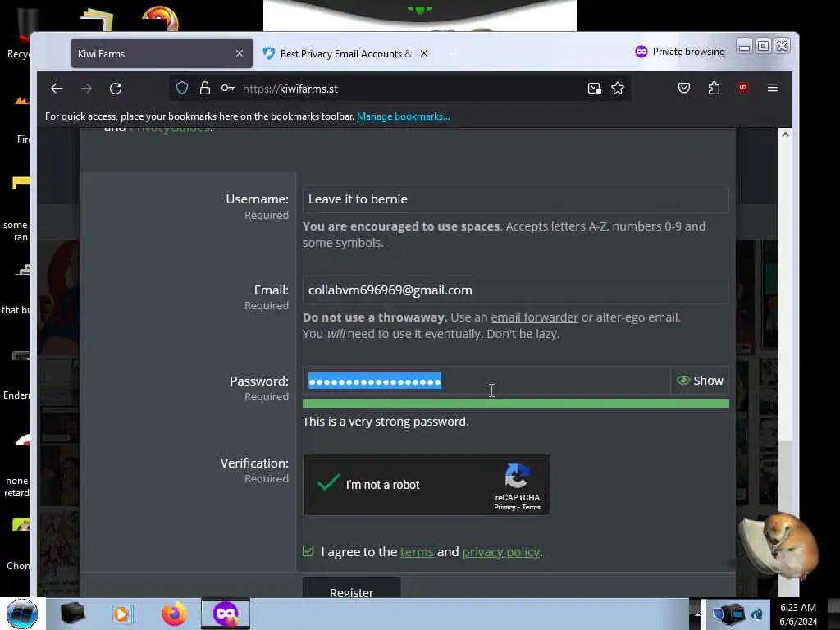
Task: Click the Private browsing indicator
Action: point(680,52)
